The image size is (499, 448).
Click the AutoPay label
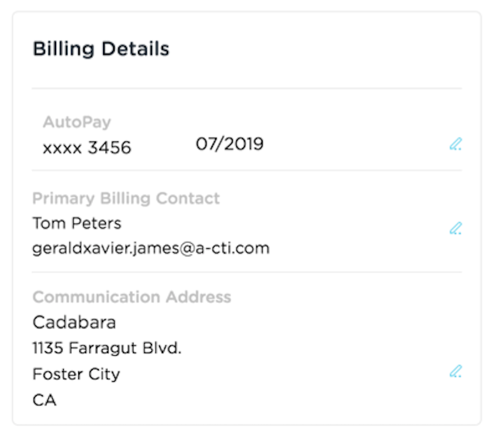coord(77,122)
